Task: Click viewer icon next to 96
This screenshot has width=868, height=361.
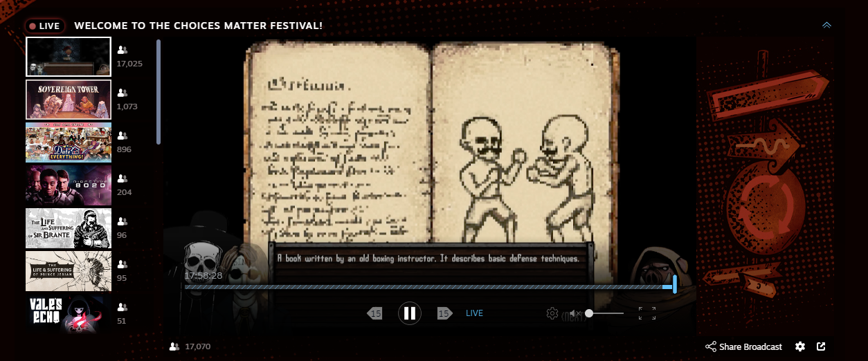Action: 123,221
